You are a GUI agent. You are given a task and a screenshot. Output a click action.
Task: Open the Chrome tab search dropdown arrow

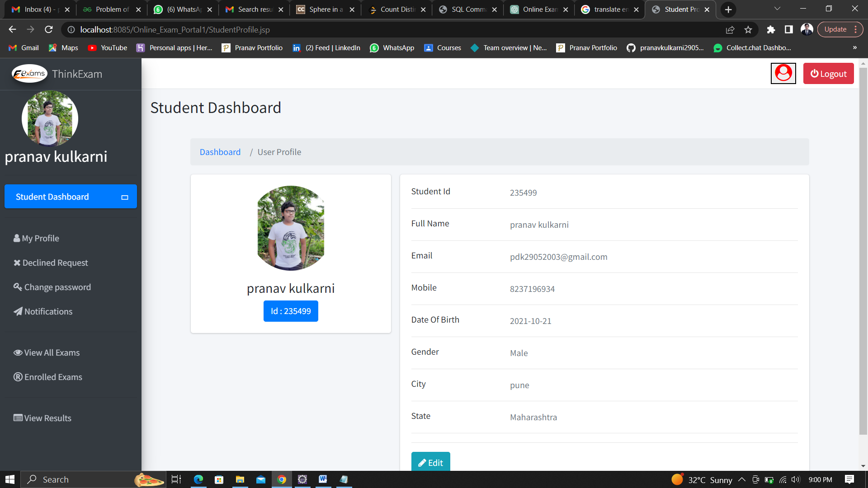pyautogui.click(x=777, y=9)
